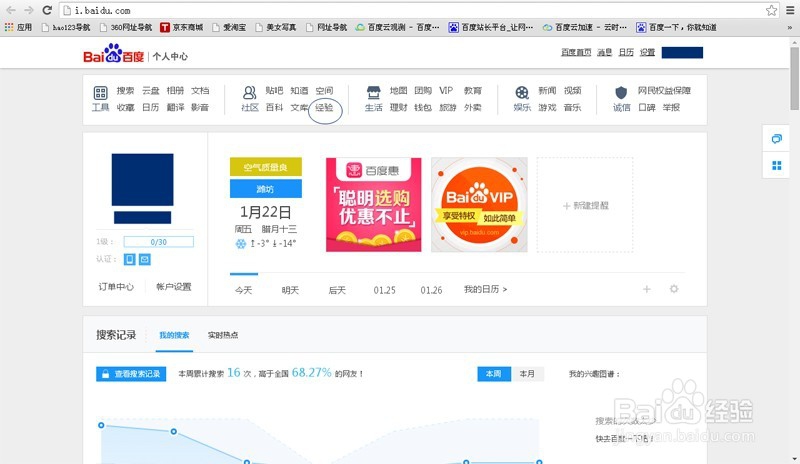Click the Baidu logo in page header
The image size is (800, 464).
click(x=114, y=54)
